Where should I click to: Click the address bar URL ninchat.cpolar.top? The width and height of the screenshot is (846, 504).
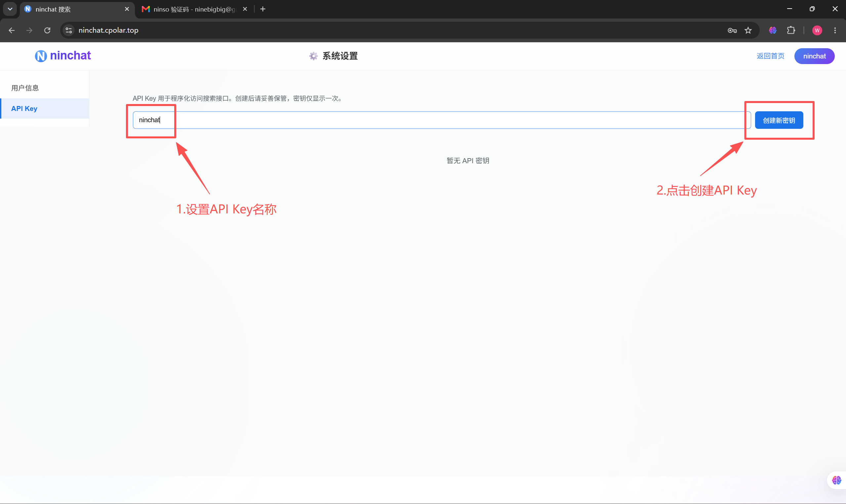coord(108,30)
